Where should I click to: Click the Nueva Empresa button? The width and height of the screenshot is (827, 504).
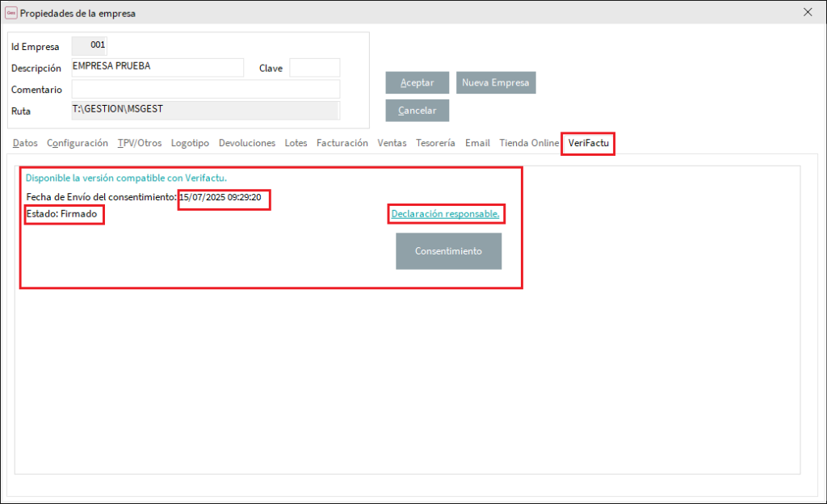(x=496, y=82)
